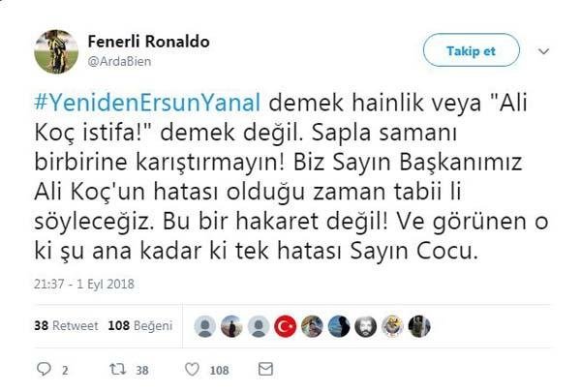
Task: Retweet this tweet using the arrows icon
Action: [117, 369]
